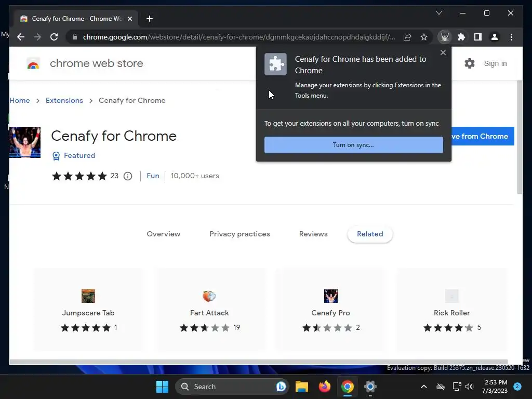Open File Explorer from taskbar
The width and height of the screenshot is (532, 399).
(x=302, y=387)
